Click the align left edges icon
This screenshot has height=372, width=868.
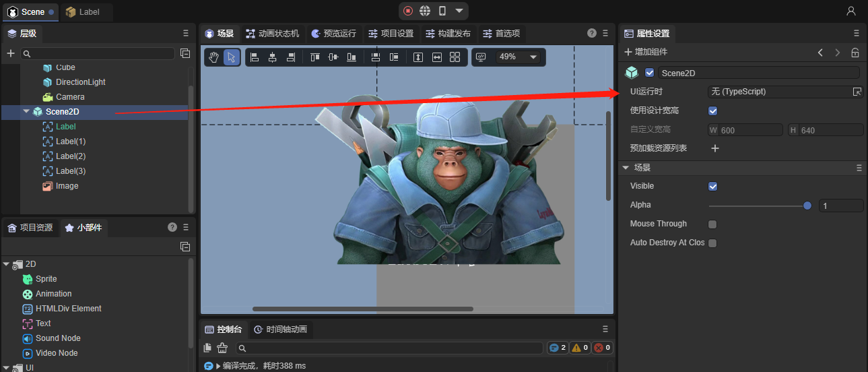[x=255, y=57]
